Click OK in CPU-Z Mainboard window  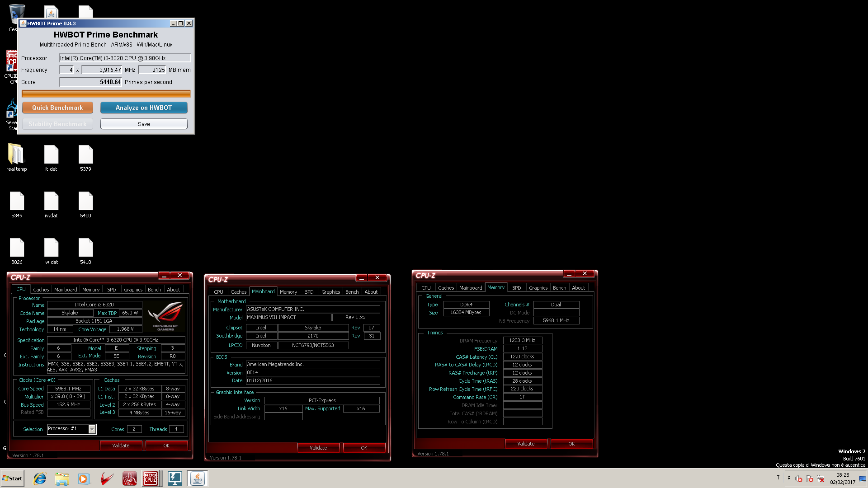(x=364, y=448)
